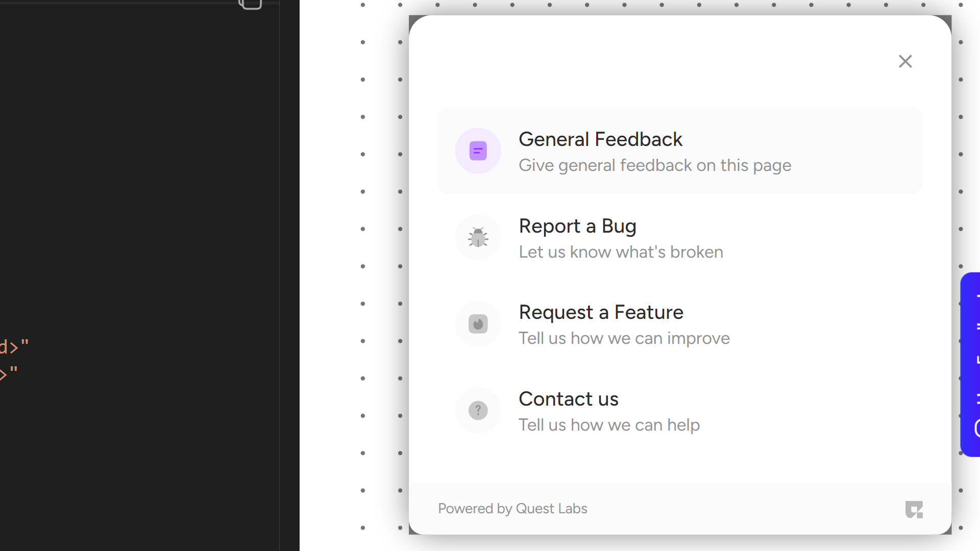The image size is (980, 551).
Task: Click the copy icon above code panel
Action: (x=251, y=4)
